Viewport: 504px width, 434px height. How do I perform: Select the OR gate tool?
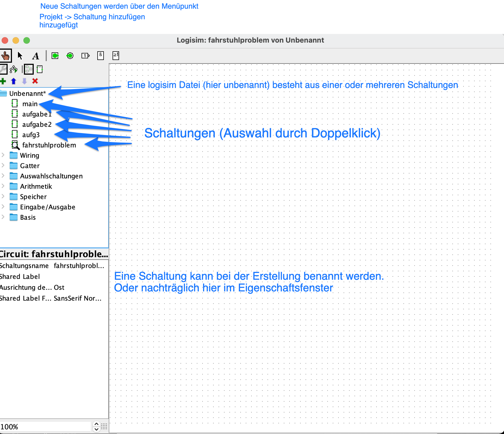(116, 56)
